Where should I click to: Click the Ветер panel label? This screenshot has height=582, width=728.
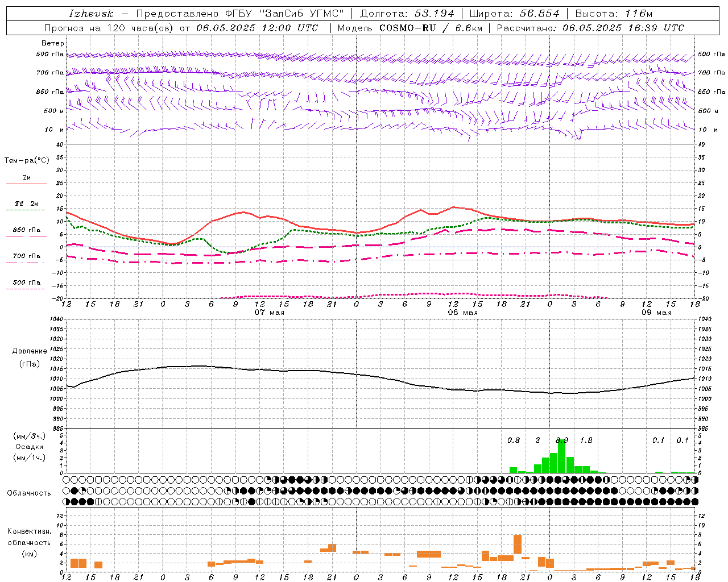tap(53, 43)
